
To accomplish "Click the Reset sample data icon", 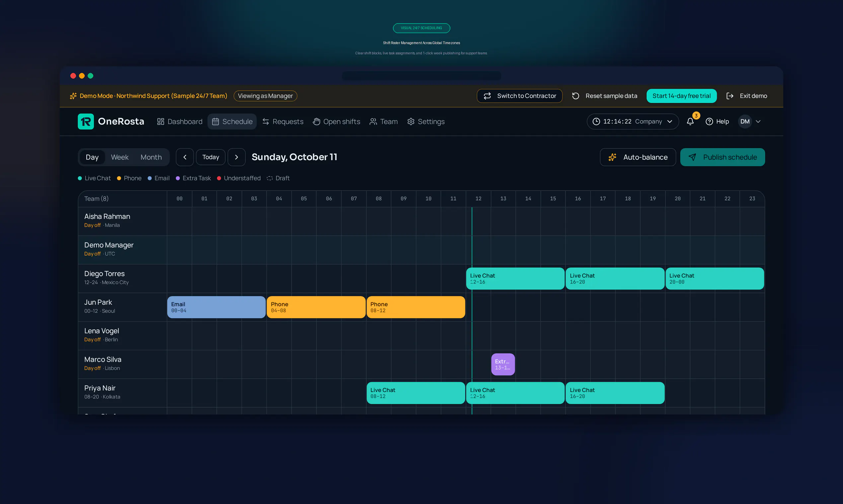I will (575, 96).
